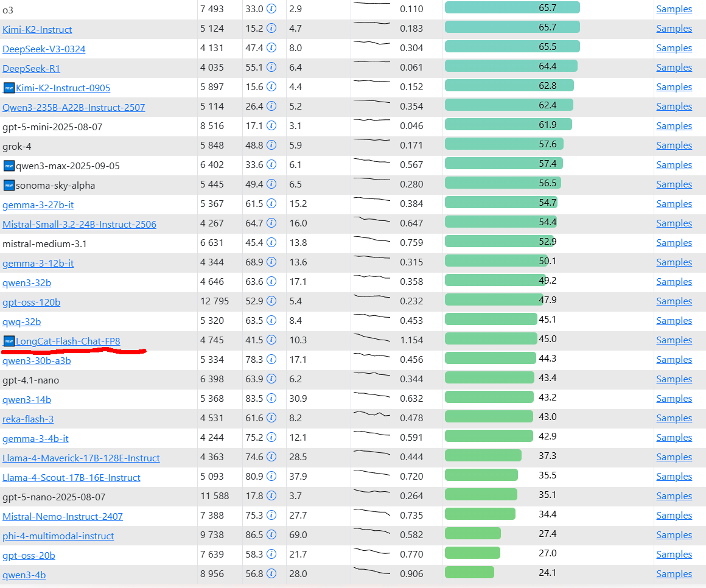The image size is (706, 588).
Task: Select the value 11 588 in gpt-5-nano row
Action: click(214, 495)
